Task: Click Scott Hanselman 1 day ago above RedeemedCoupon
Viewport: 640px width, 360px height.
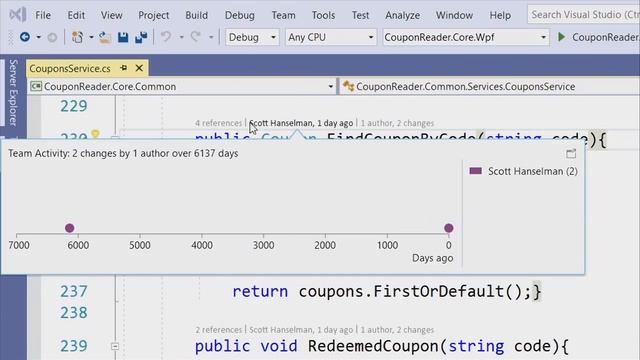Action: pos(301,329)
